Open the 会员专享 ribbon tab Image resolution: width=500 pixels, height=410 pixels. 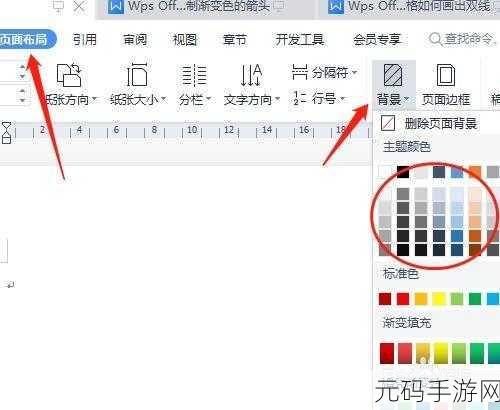point(377,40)
